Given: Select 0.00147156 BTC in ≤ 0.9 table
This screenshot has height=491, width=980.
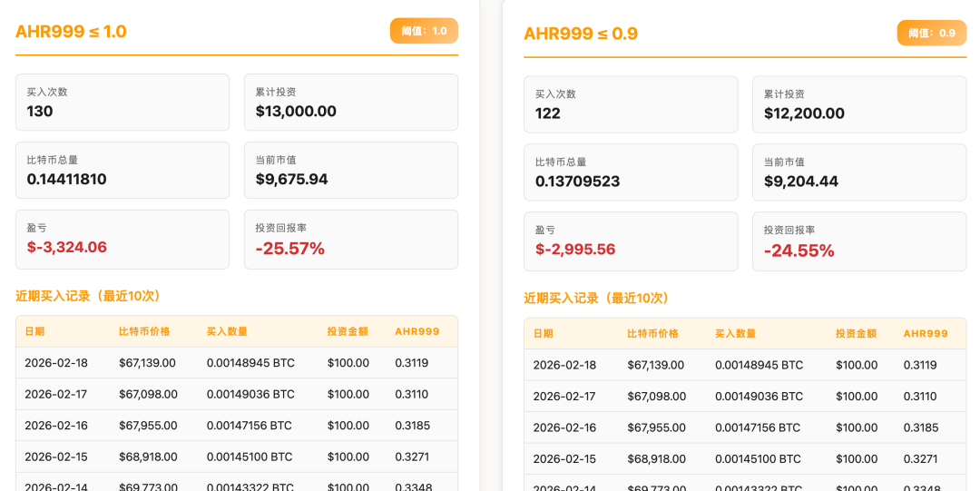Looking at the screenshot, I should [758, 427].
